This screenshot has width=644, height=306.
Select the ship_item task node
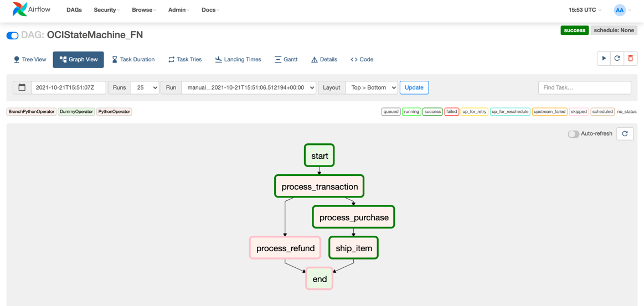point(354,248)
